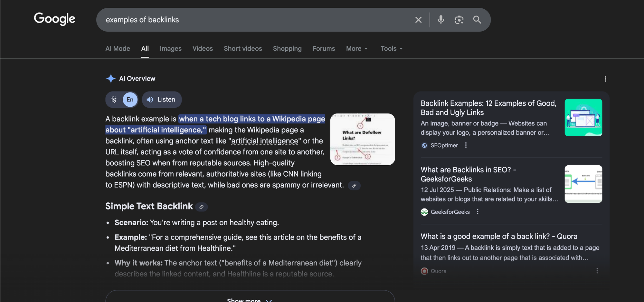
Task: Switch AI Overview language to Hindi
Action: (x=114, y=100)
